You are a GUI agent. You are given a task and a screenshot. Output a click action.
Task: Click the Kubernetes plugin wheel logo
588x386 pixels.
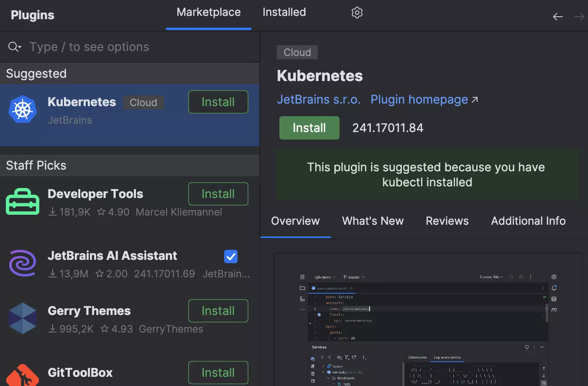click(x=23, y=109)
